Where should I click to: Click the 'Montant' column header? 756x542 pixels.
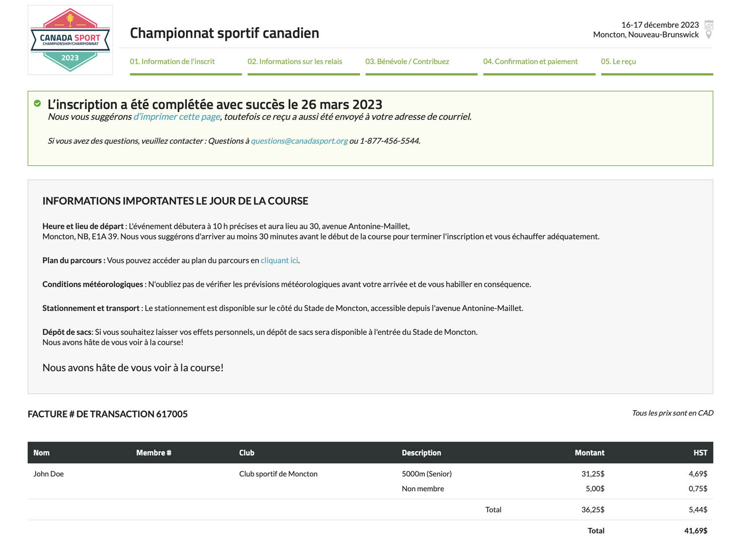click(589, 453)
